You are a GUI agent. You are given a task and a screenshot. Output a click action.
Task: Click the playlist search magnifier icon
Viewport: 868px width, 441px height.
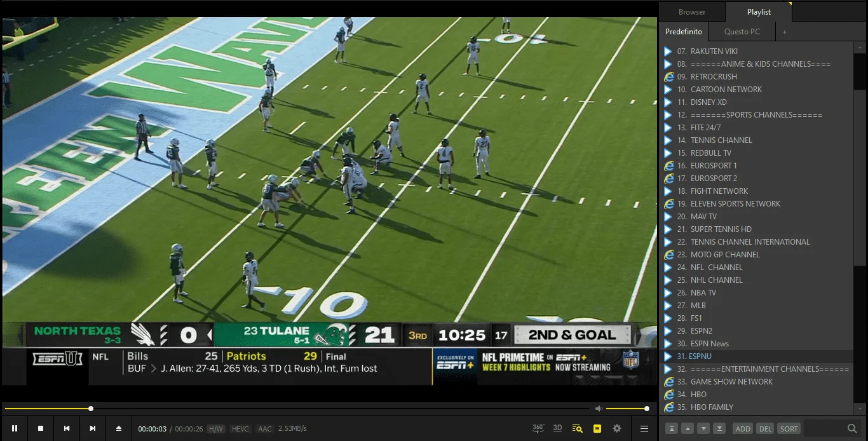(852, 428)
